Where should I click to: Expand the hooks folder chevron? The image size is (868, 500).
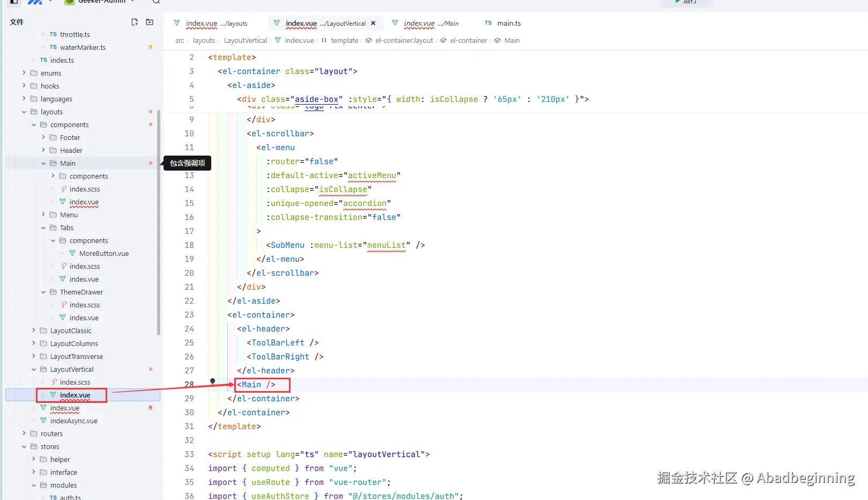[24, 85]
